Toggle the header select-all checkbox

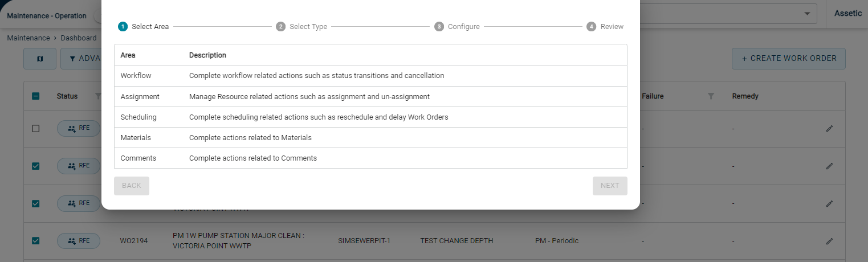35,96
